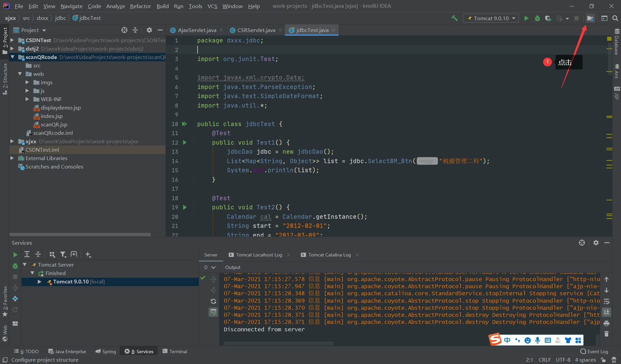The height and width of the screenshot is (364, 621).
Task: Change CRLF line separator in status bar
Action: click(x=544, y=360)
